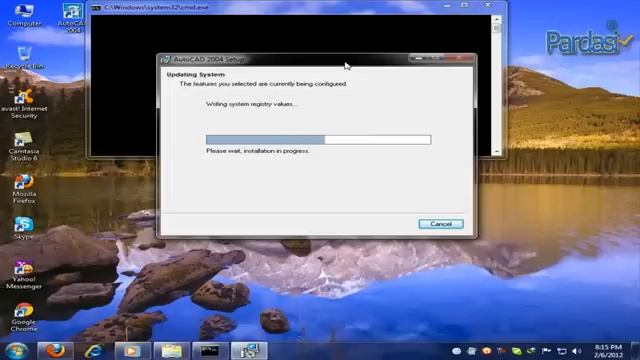Click the 'Writing system registry values...' text
The image size is (640, 360).
pos(251,104)
